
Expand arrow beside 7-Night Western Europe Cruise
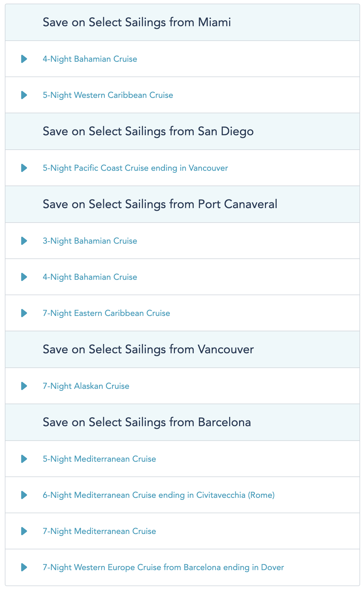coord(24,567)
